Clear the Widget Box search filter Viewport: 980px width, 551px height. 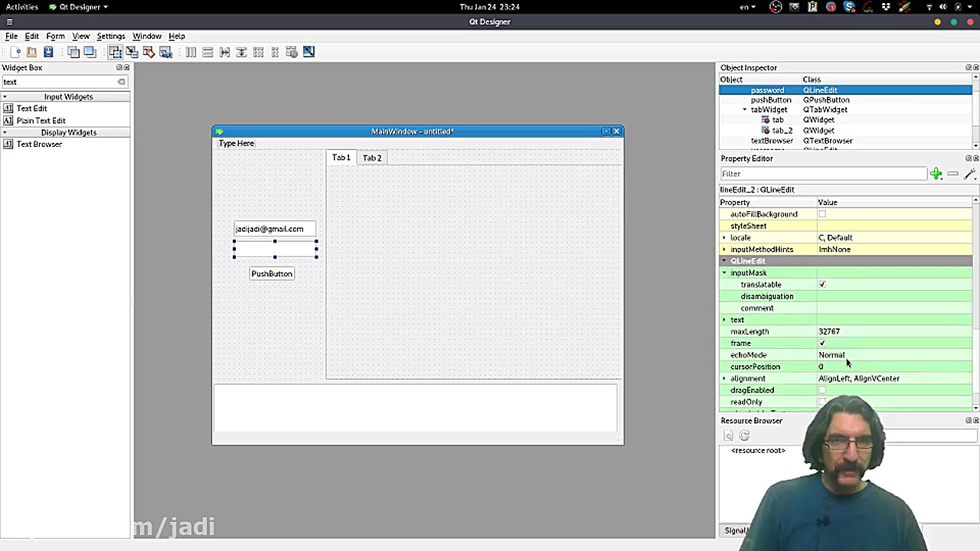121,82
